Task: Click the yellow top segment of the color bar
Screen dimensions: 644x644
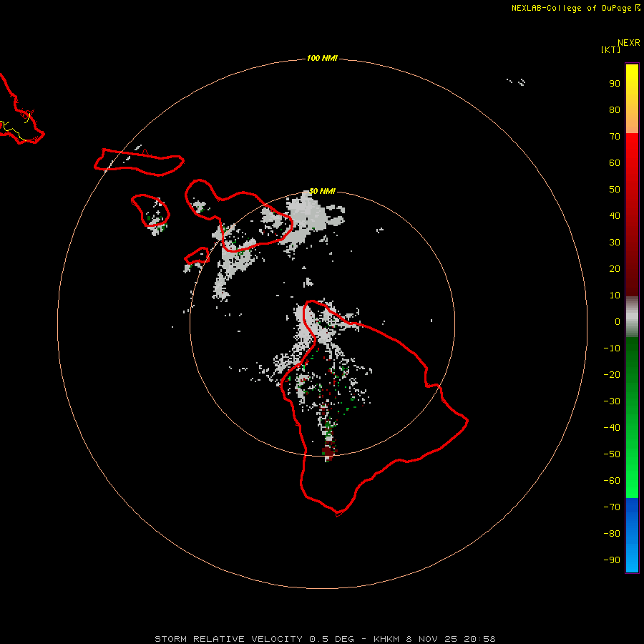Action: [x=632, y=99]
